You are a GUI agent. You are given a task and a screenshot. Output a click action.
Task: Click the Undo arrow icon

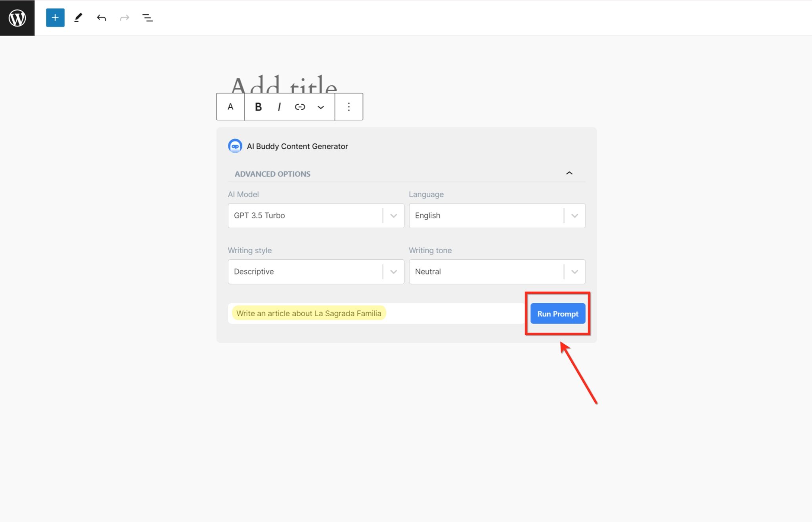point(101,17)
